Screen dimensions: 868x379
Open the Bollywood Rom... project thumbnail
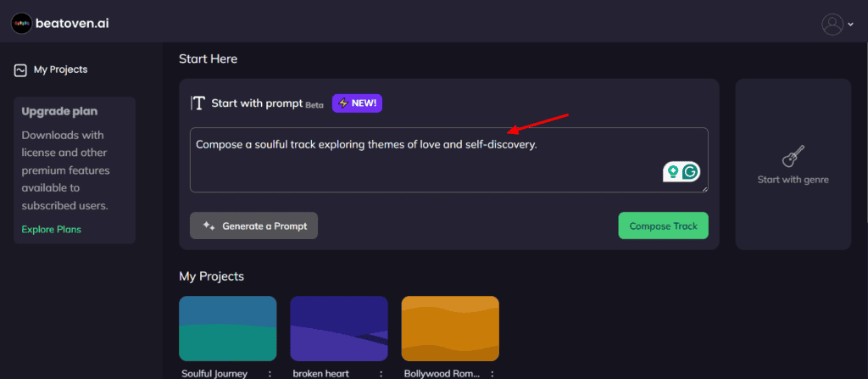[x=450, y=329]
